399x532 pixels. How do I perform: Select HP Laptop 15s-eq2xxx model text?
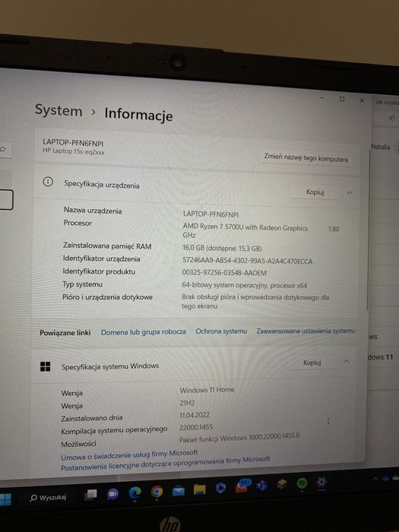[74, 151]
